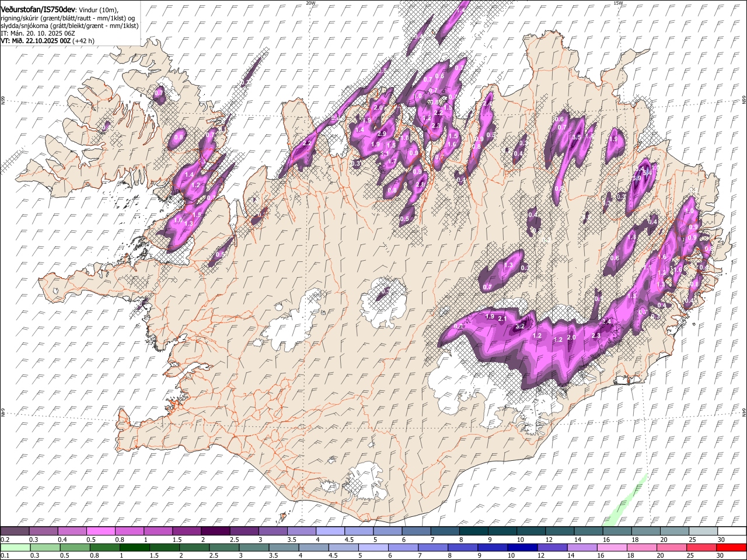The height and width of the screenshot is (560, 747).
Task: Click the 0.2 label in the snow legend
Action: (x=5, y=540)
